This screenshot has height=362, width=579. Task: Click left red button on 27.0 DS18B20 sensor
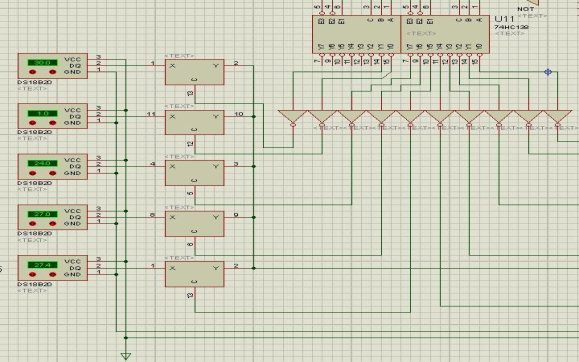(32, 223)
